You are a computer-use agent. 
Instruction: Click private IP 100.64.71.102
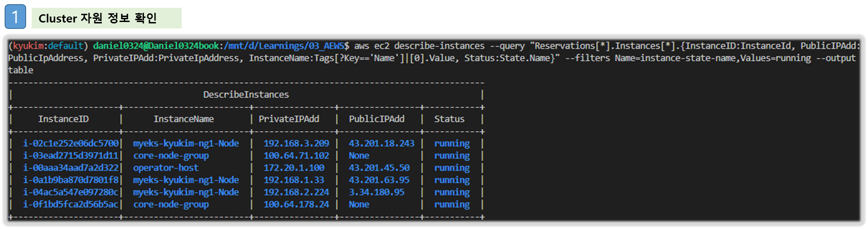[x=296, y=156]
